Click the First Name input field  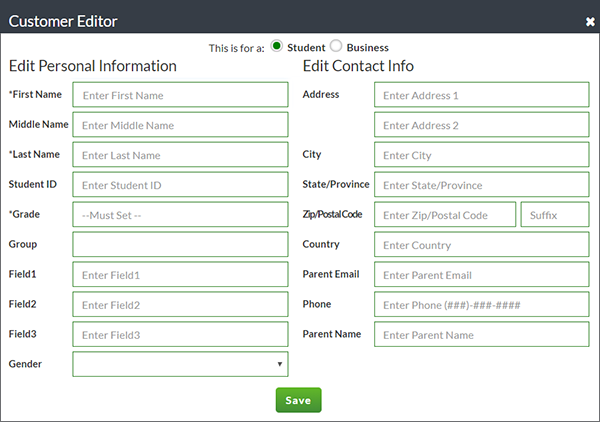tap(180, 95)
